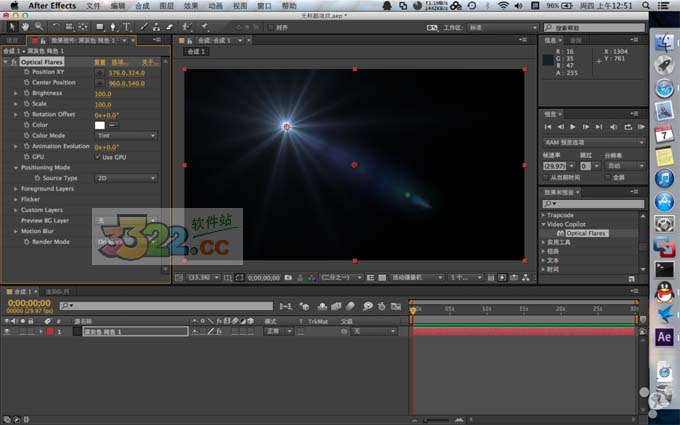Screen dimensions: 680x425
Task: Select the Hand tool
Action: 25,27
